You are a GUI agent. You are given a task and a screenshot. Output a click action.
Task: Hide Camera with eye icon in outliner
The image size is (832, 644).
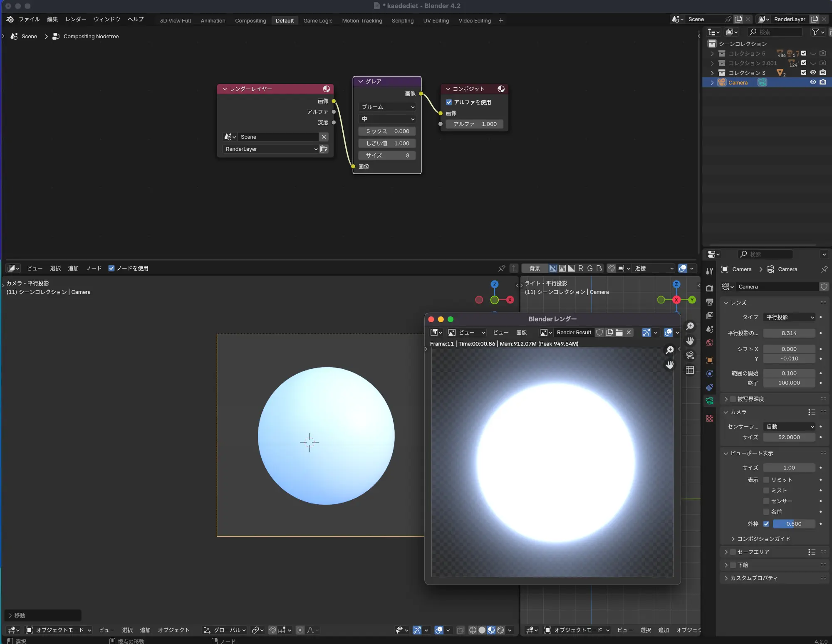pos(813,82)
